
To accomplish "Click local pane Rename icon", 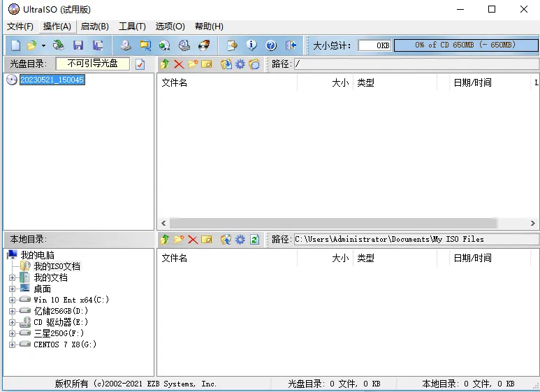I will pos(207,240).
